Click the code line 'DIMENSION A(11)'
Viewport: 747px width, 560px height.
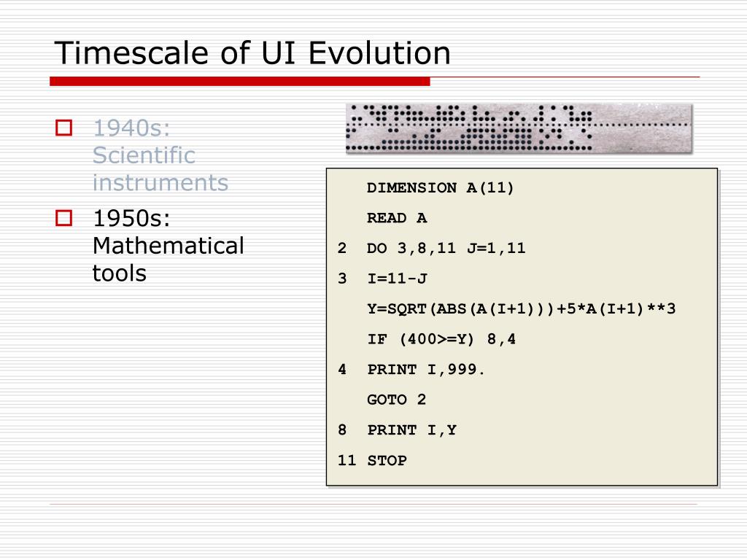[x=440, y=187]
